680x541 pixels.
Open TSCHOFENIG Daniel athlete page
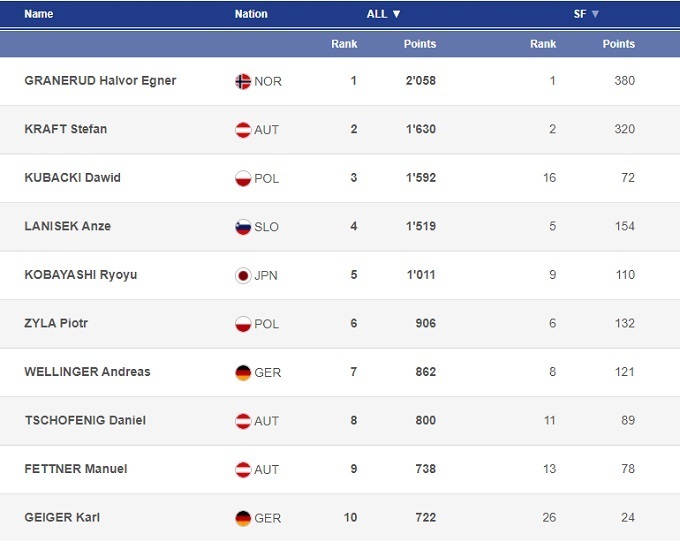pos(85,420)
